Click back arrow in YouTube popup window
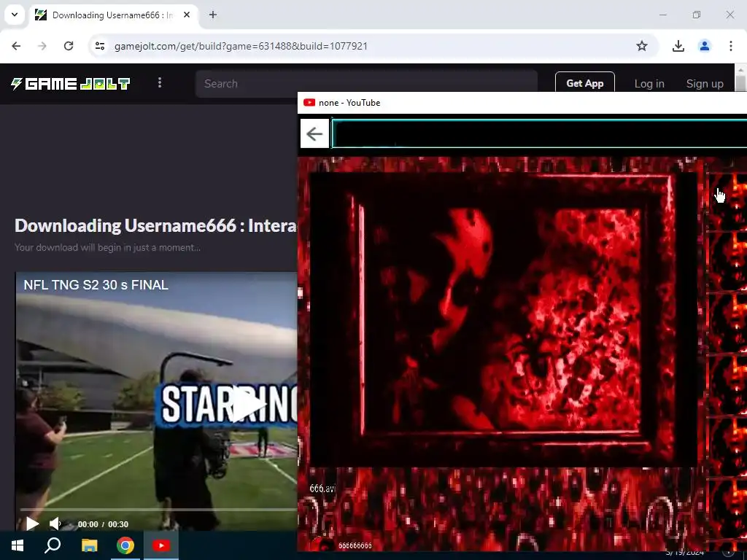 coord(314,134)
